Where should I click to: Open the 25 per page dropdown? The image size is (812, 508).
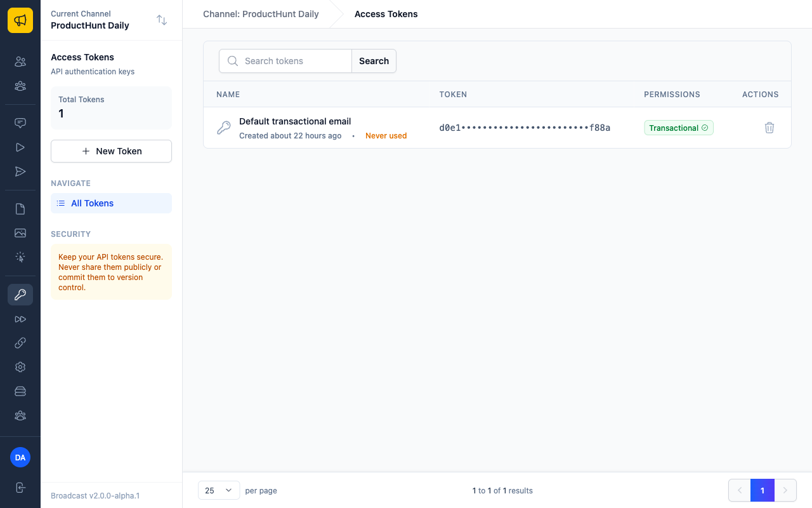click(x=219, y=490)
